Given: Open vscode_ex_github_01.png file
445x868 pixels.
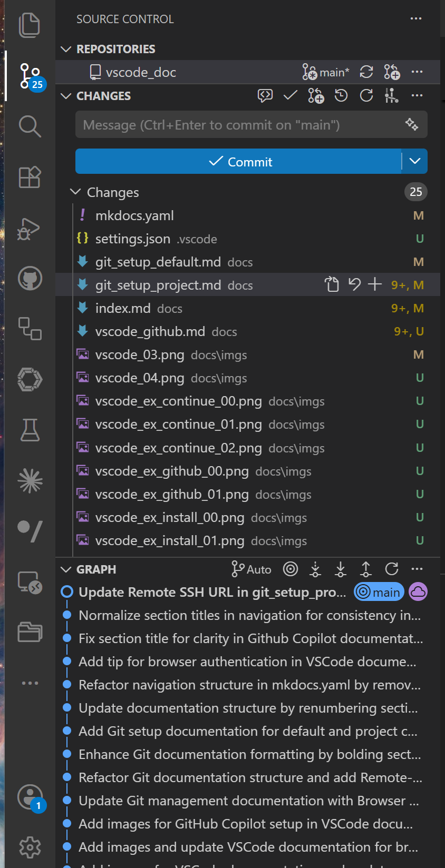Looking at the screenshot, I should click(248, 494).
